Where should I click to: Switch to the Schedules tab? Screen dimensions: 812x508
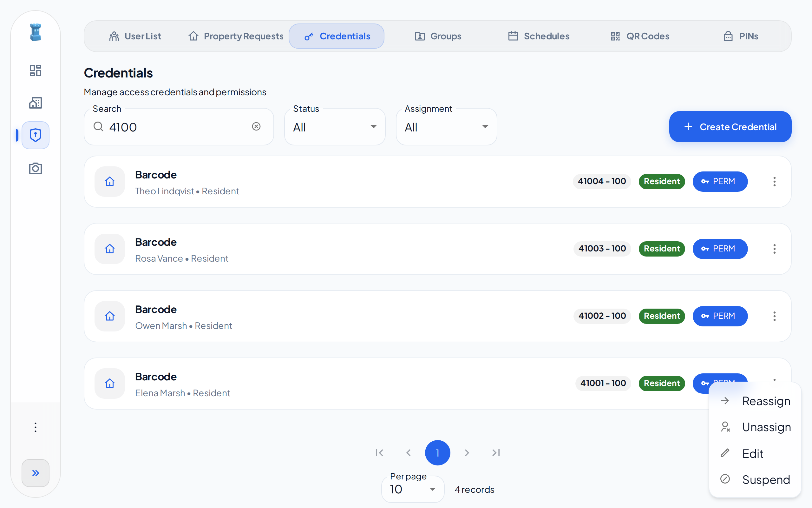point(539,36)
